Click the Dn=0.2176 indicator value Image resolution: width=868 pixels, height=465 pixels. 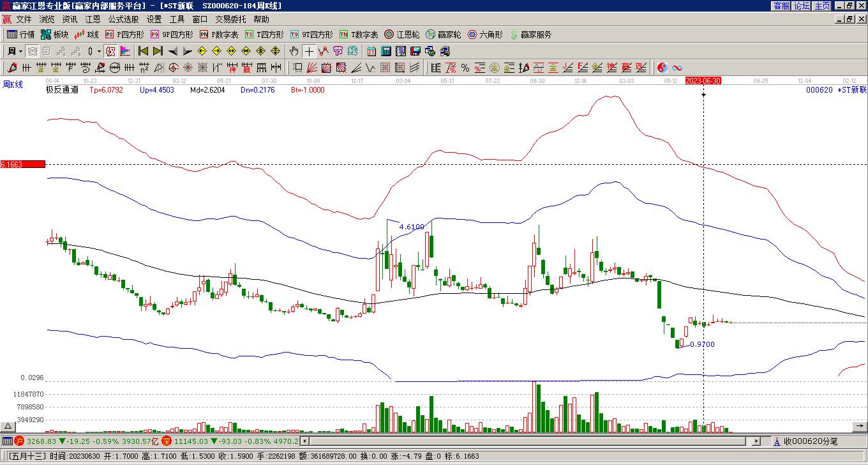pos(258,90)
